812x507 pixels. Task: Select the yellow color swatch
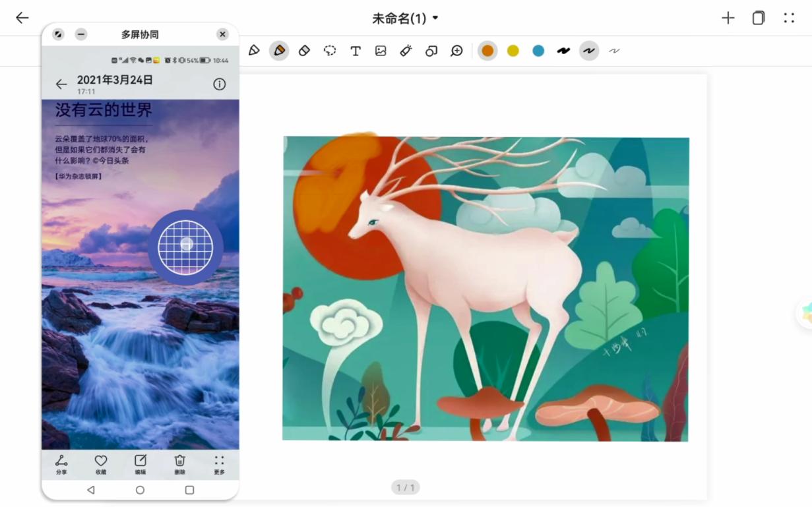[513, 50]
